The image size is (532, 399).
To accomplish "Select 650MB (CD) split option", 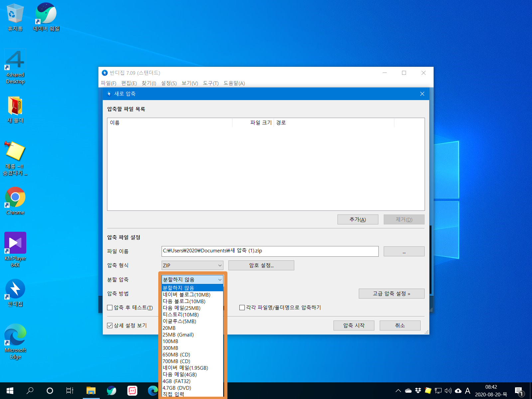I will (192, 354).
